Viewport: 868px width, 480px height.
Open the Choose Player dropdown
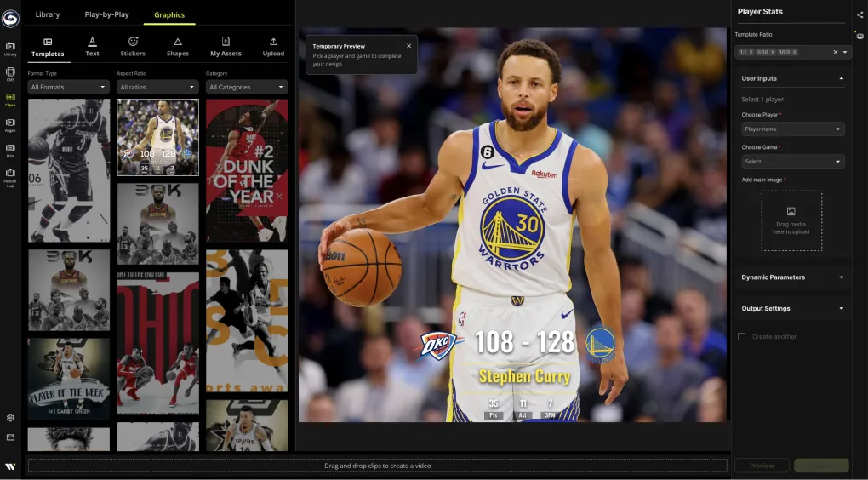tap(793, 129)
